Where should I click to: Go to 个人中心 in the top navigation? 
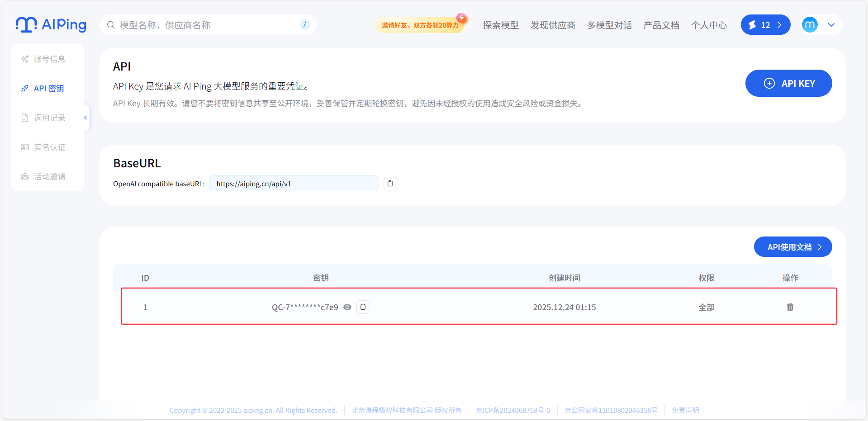pos(709,25)
